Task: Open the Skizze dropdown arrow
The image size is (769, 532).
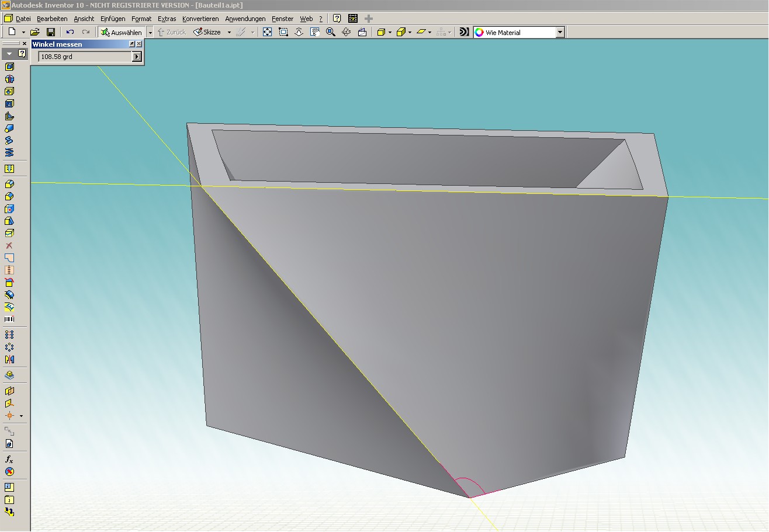Action: pos(229,33)
